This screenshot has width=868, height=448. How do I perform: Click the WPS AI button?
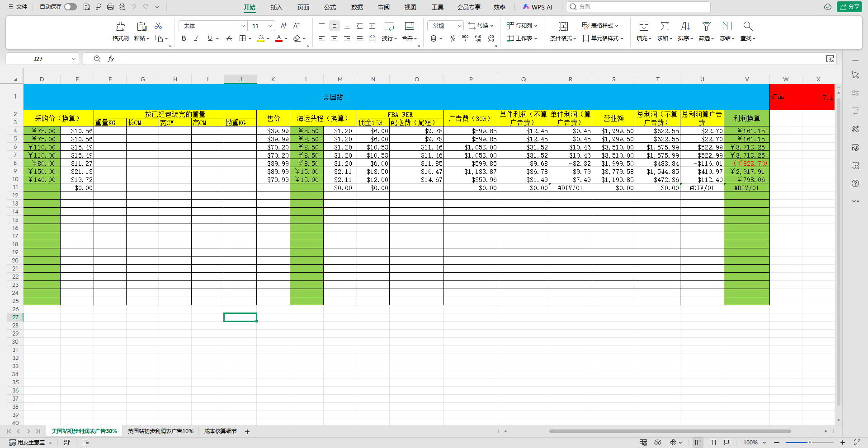point(538,7)
